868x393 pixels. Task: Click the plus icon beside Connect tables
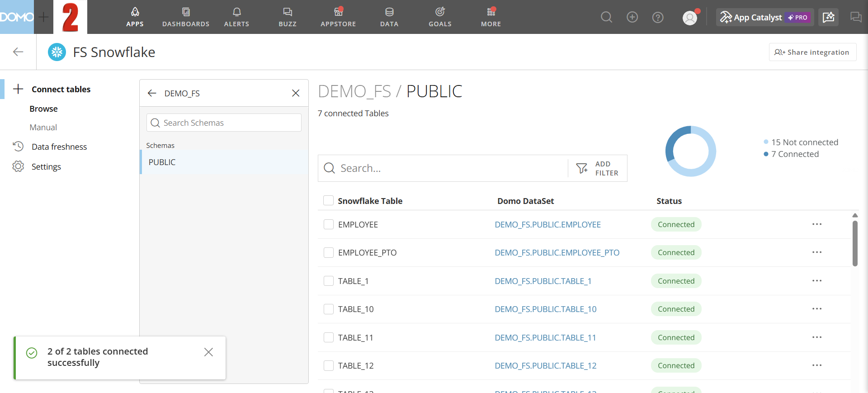click(18, 89)
